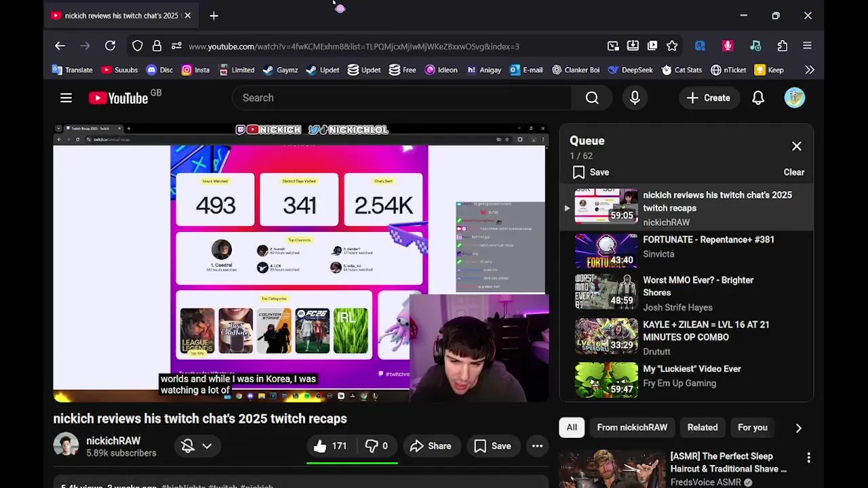Select the For you filter chip
Screen dimensions: 868x488
pyautogui.click(x=753, y=428)
